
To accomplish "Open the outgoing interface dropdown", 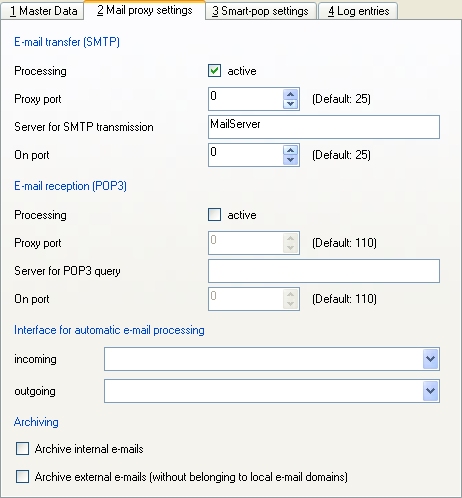I will coord(430,391).
